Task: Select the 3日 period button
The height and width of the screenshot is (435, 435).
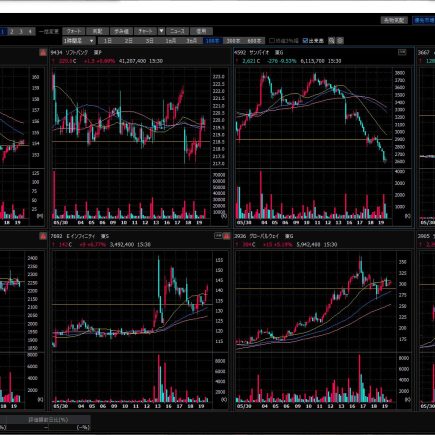Action: coord(150,41)
